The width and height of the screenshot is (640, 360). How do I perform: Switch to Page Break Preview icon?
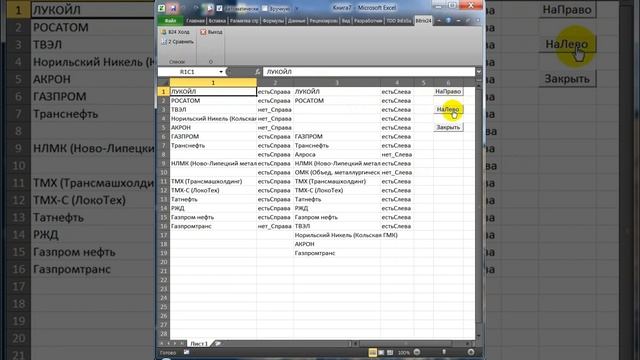(390, 352)
